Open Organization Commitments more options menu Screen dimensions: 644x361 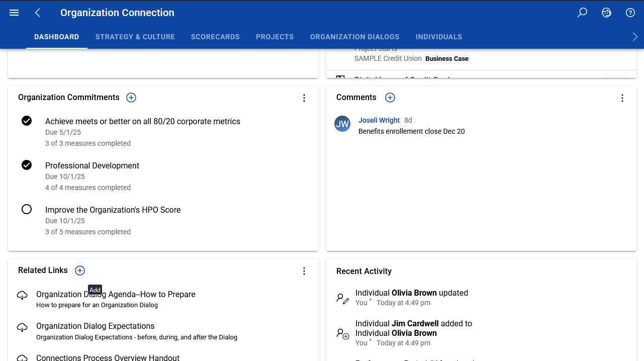(304, 98)
